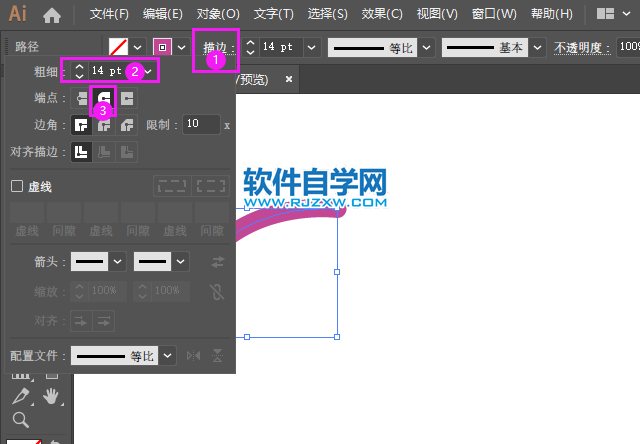
Task: Click the preserve exact dash lengths icon
Action: pos(172,186)
